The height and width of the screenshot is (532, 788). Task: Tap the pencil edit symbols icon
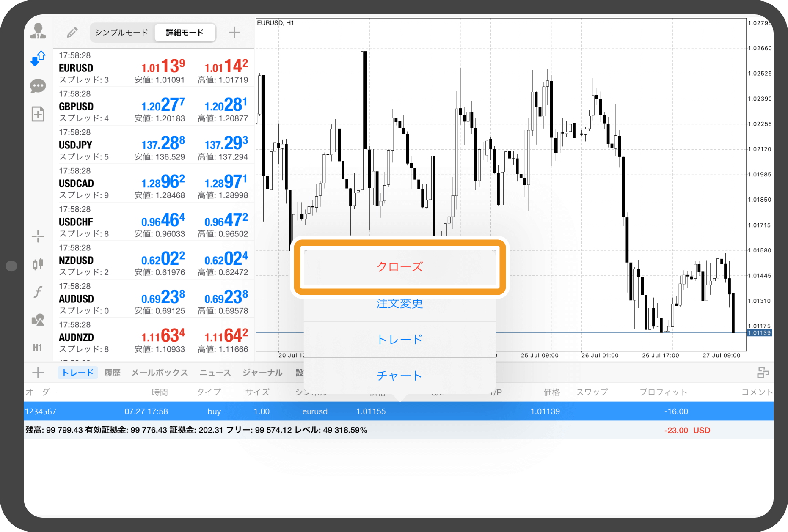(x=72, y=33)
